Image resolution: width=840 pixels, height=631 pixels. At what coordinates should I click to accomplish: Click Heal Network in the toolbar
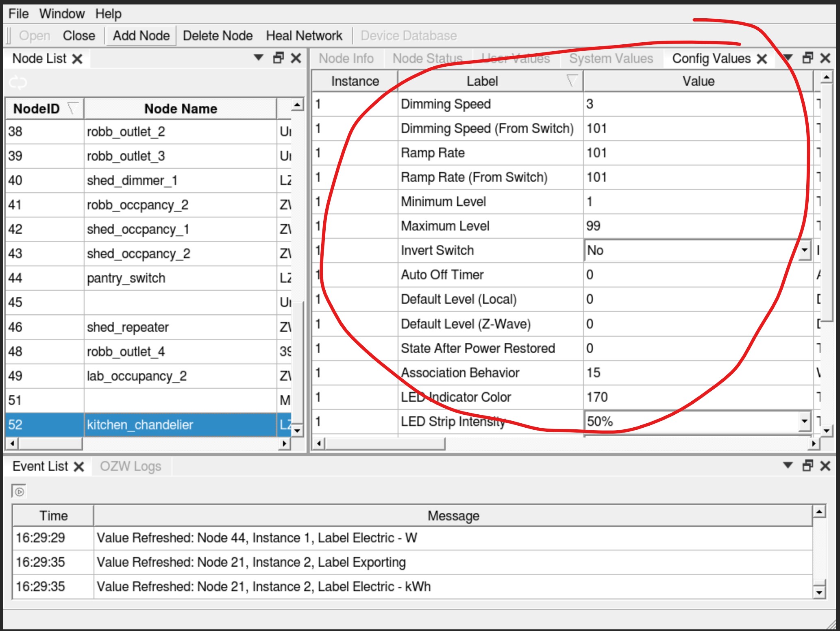pos(304,36)
